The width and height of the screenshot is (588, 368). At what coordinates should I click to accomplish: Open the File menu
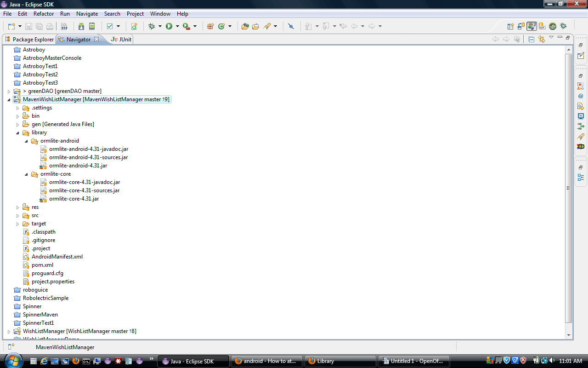[7, 14]
